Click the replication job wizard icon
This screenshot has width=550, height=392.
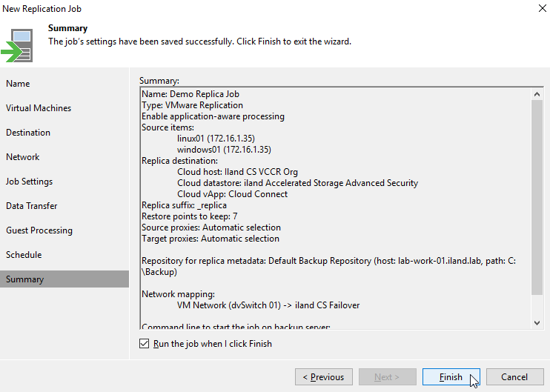17,46
